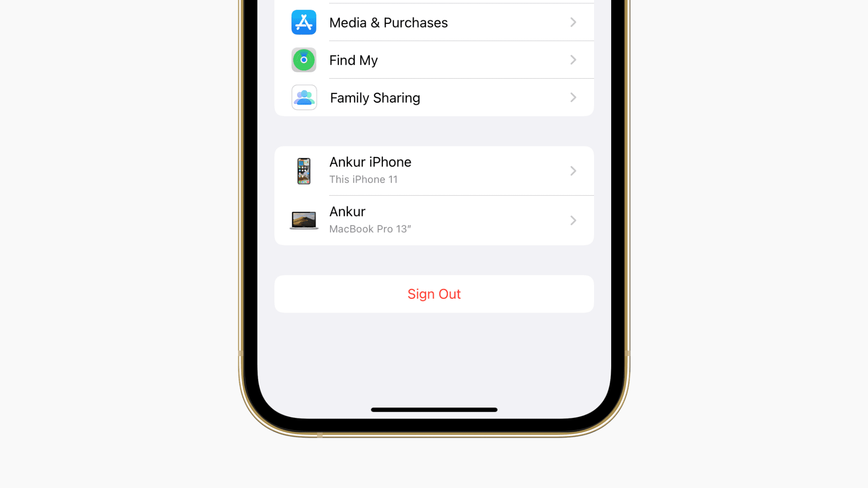Open Ankur MacBook Pro details

pyautogui.click(x=434, y=221)
